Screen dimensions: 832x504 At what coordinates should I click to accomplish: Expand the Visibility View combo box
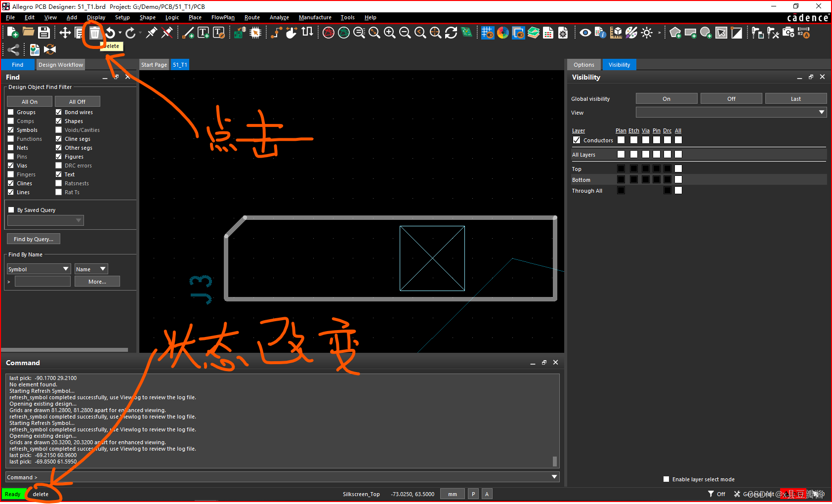pos(731,113)
